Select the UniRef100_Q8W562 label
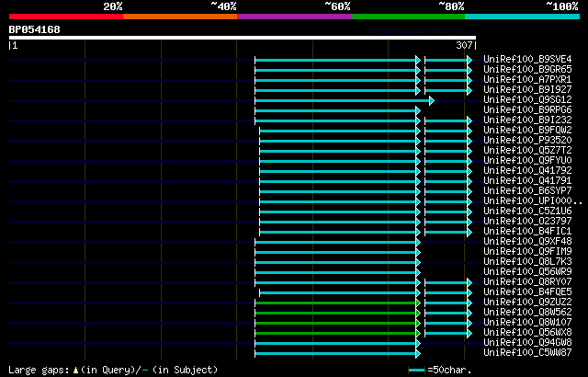 click(527, 313)
